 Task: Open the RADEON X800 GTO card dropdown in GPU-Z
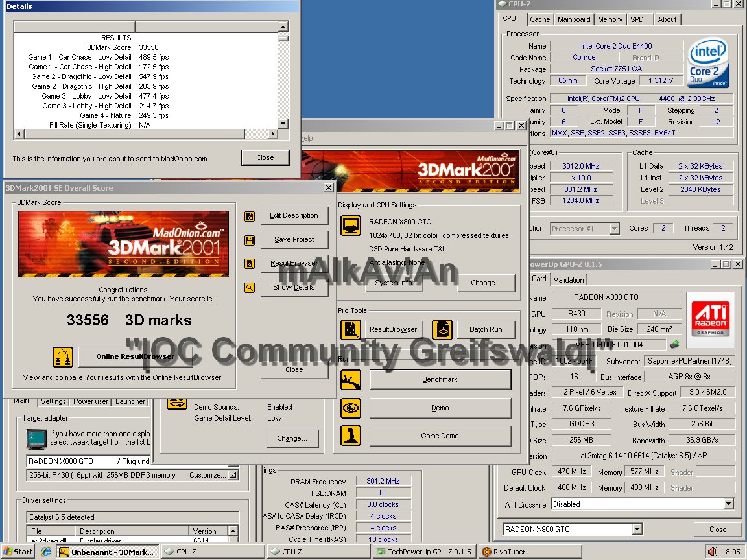(x=637, y=529)
